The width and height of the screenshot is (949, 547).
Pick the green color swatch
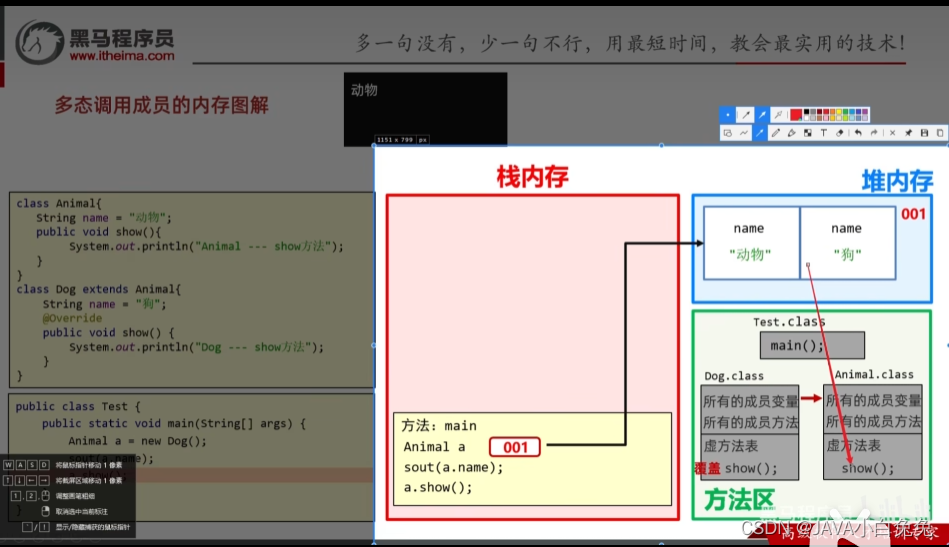(846, 111)
